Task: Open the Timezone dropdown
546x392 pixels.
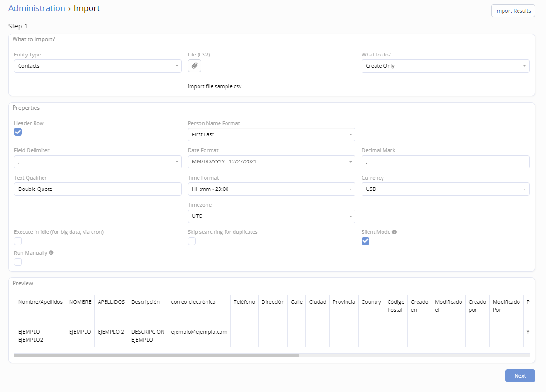Action: coord(271,217)
